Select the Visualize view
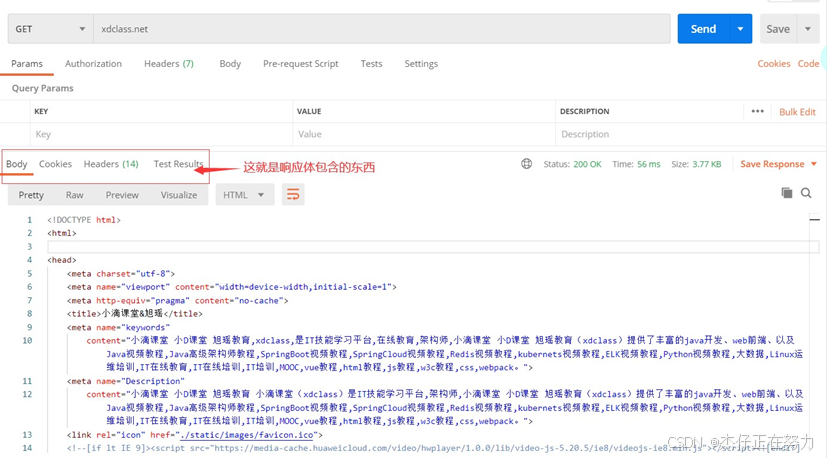This screenshot has width=827, height=458. pyautogui.click(x=179, y=195)
